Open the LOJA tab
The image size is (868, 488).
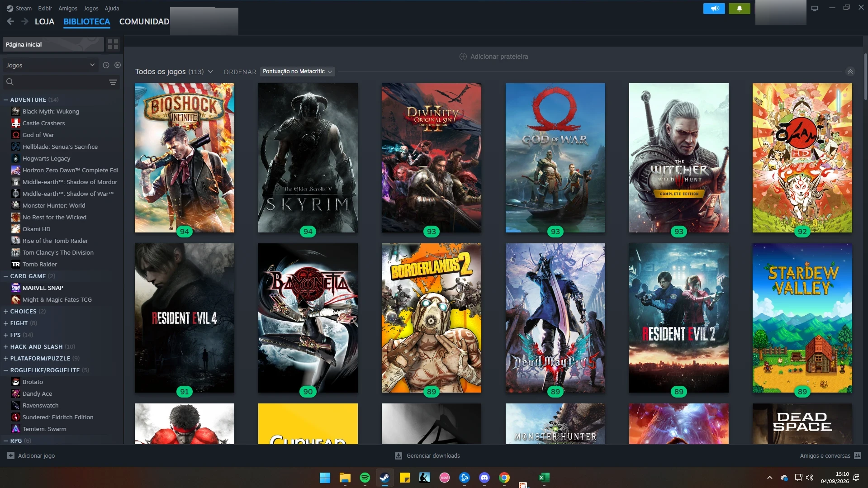pyautogui.click(x=44, y=21)
